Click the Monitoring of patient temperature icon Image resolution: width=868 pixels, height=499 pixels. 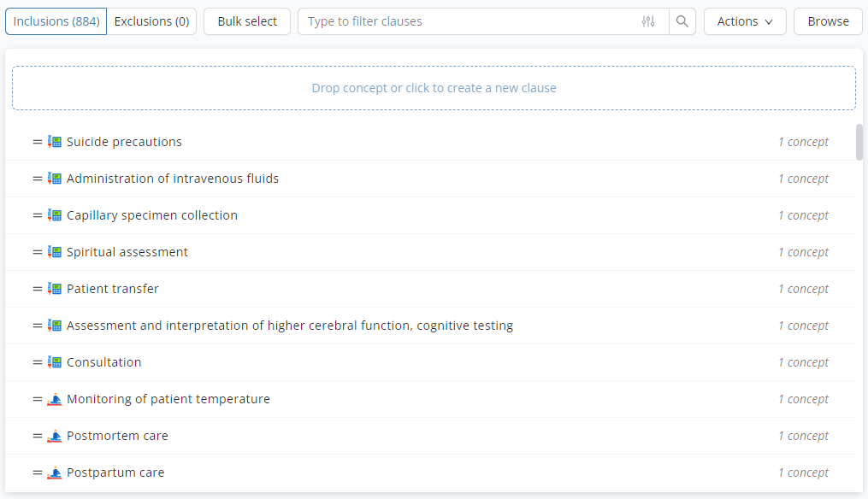55,399
